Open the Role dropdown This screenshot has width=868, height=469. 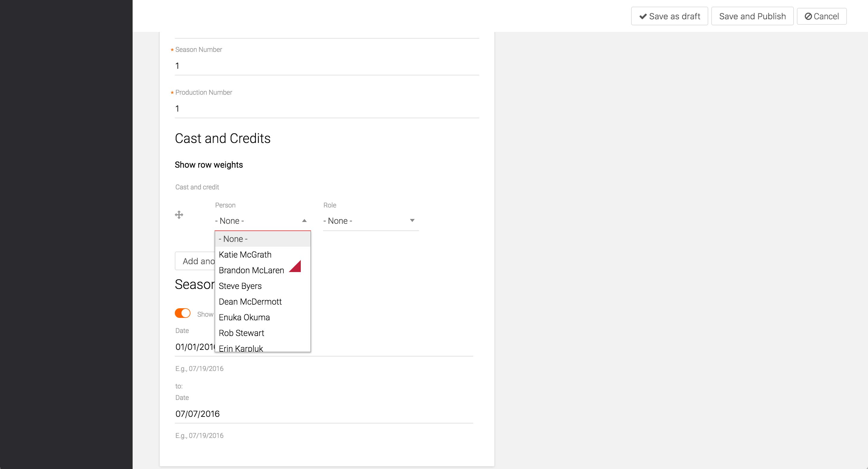(x=370, y=221)
